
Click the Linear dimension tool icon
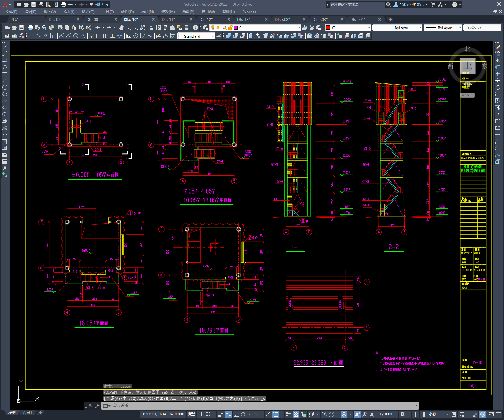[x=31, y=36]
